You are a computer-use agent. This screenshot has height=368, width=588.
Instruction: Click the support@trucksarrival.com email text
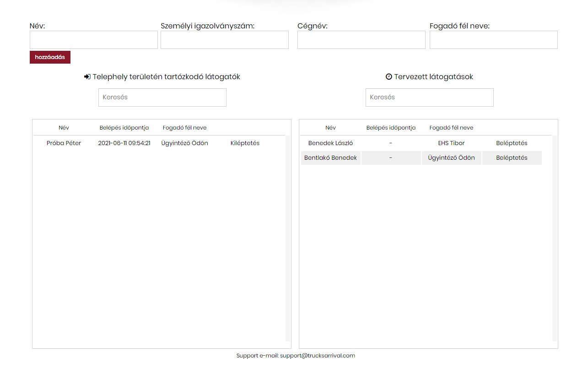coord(318,356)
